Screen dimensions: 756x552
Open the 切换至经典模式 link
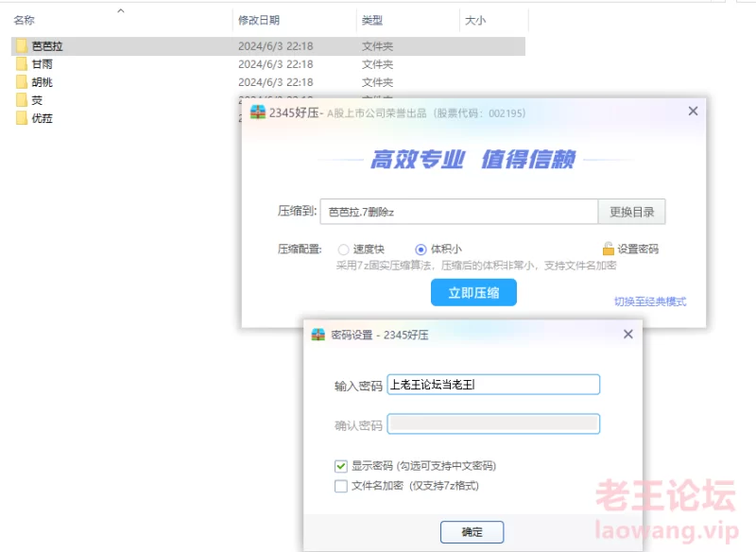(650, 302)
